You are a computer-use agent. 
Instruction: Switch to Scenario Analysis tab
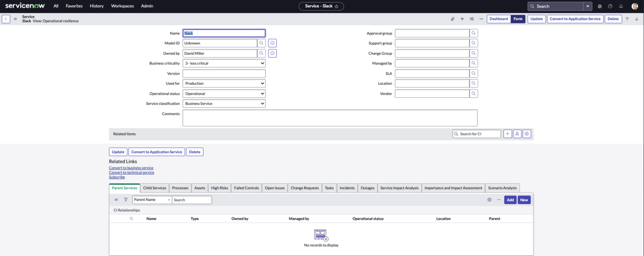502,188
